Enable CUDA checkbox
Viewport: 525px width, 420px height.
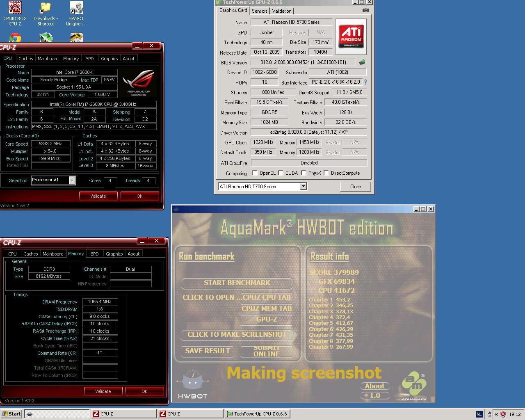281,173
